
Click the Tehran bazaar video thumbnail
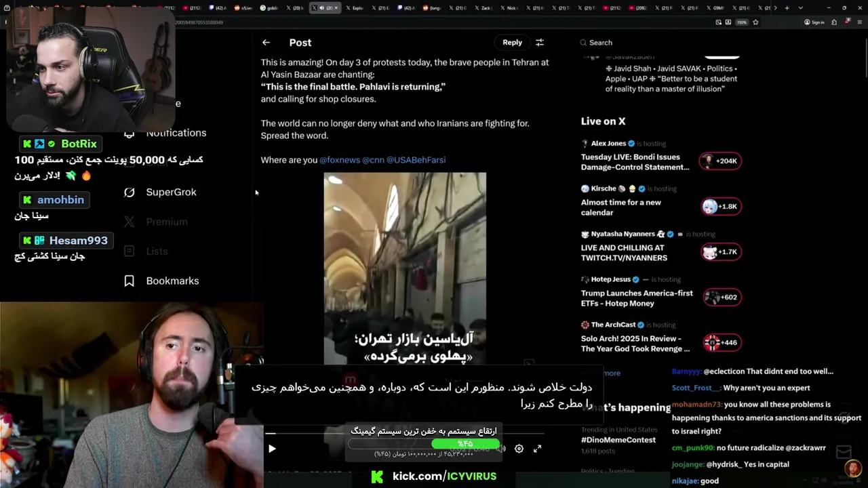tap(405, 269)
